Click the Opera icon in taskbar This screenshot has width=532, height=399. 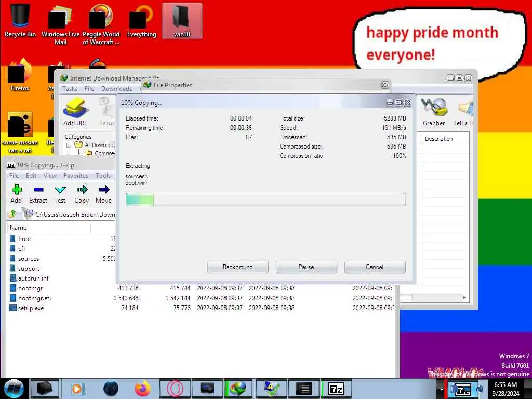pos(175,389)
